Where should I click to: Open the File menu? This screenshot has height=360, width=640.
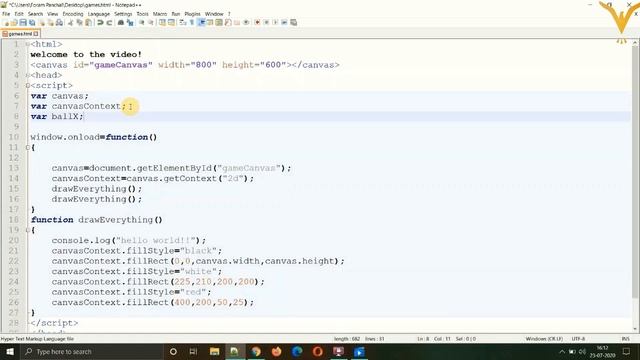[6, 14]
